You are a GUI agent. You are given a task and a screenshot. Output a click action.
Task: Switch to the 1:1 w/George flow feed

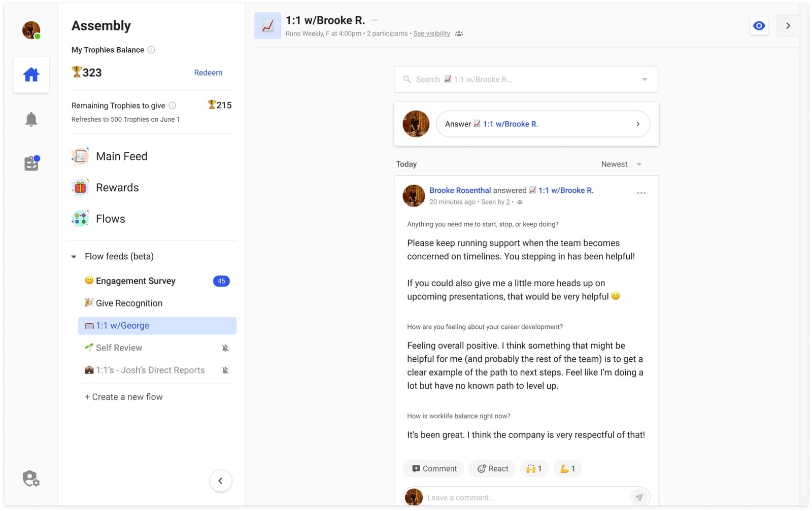pyautogui.click(x=122, y=325)
